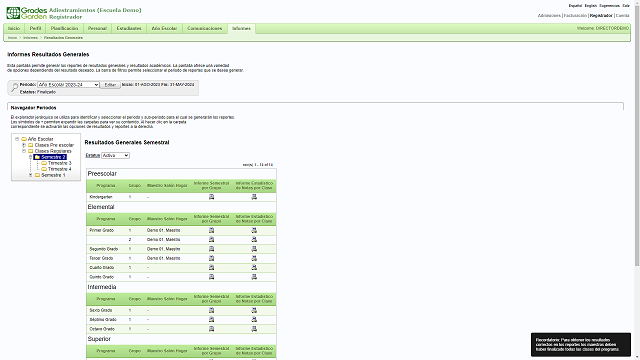Expand the Clases Pre escolar node

24,145
